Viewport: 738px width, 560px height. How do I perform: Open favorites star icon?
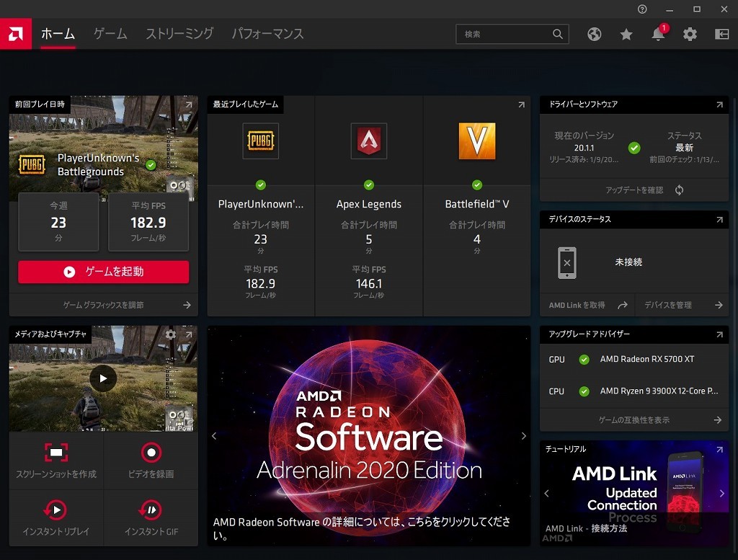pos(626,34)
